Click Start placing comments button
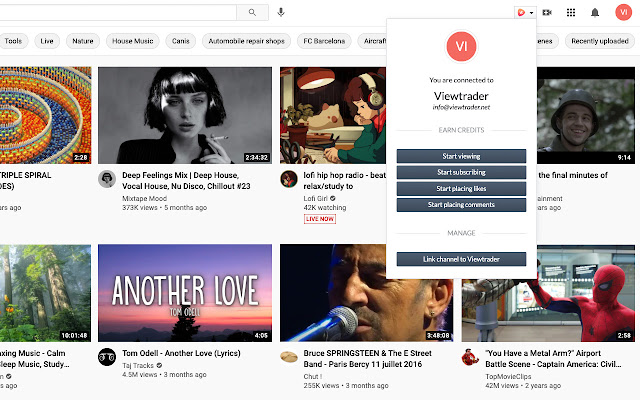The width and height of the screenshot is (640, 400). [x=461, y=204]
